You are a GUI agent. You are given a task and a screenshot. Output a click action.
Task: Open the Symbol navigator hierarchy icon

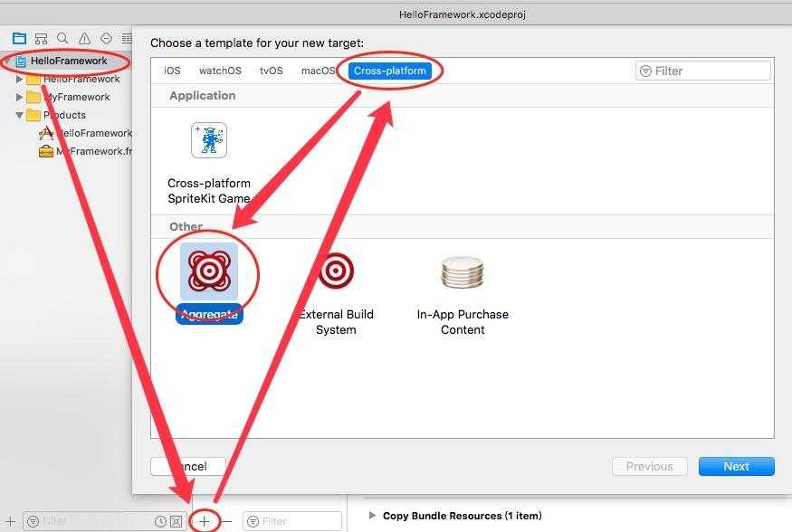[x=41, y=38]
